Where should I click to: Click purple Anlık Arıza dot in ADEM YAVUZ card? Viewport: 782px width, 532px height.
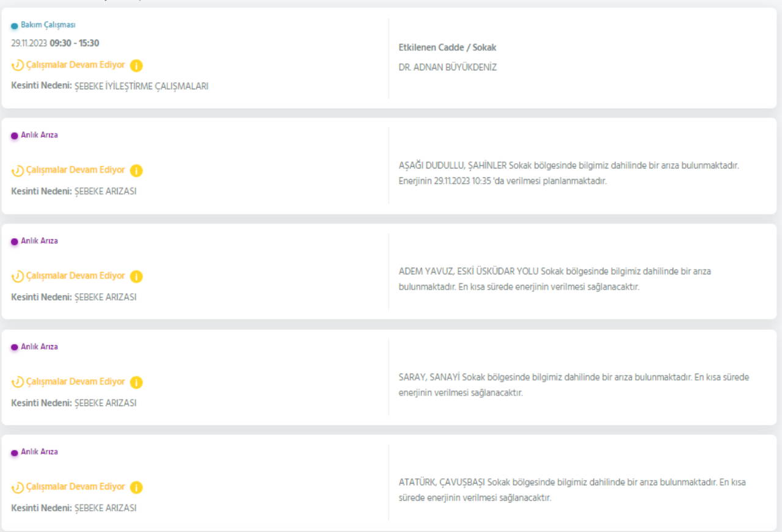tap(15, 242)
